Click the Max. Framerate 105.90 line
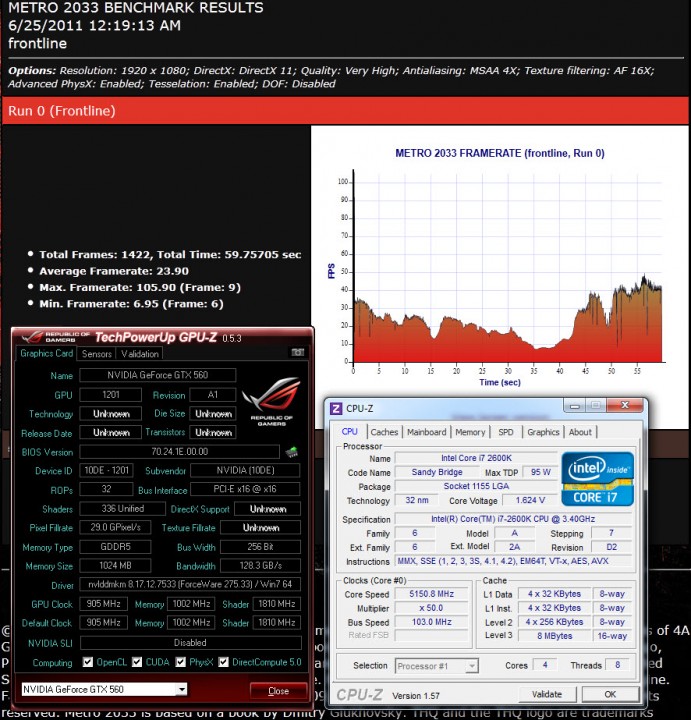 coord(140,287)
